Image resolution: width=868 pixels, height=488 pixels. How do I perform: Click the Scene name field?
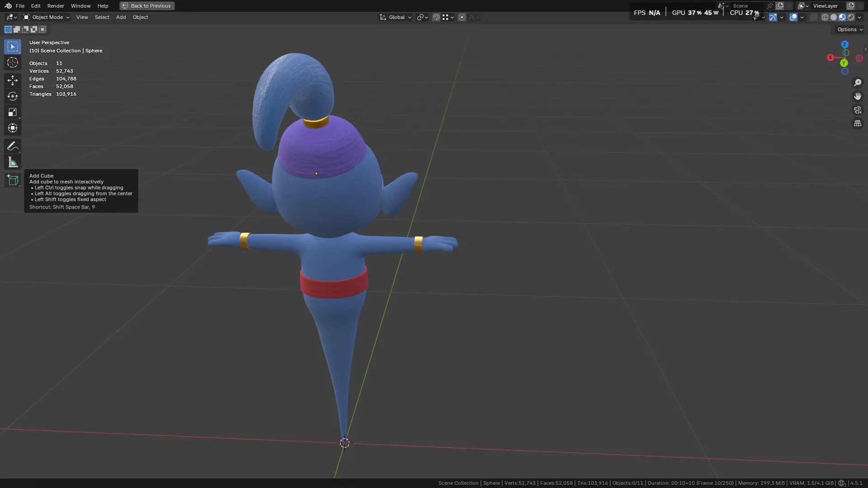(747, 6)
